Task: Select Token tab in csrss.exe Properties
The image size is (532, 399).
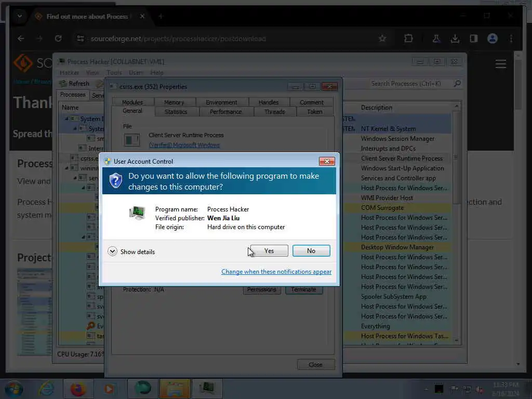Action: [x=314, y=112]
